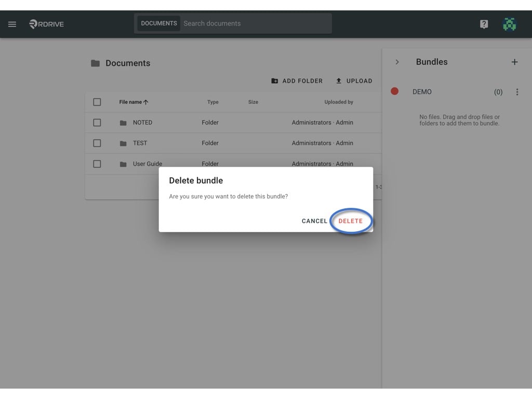Click the Size column header

(x=253, y=102)
